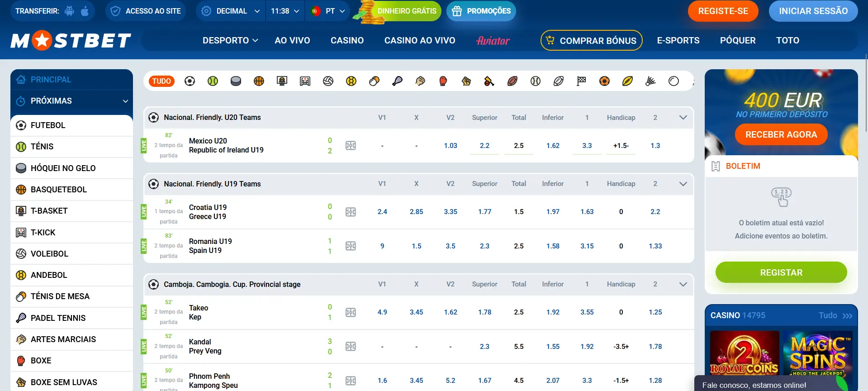The width and height of the screenshot is (868, 391).
Task: Open the DECIMAL odds format dropdown
Action: 231,11
